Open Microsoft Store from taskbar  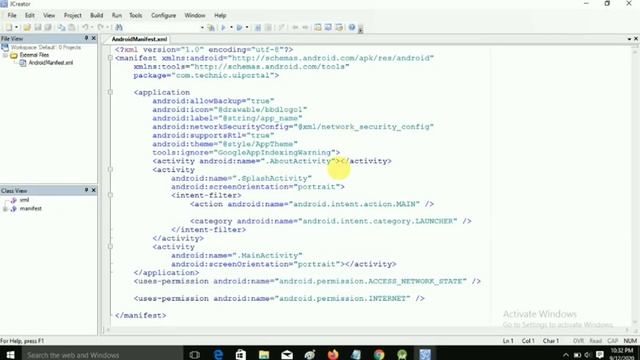coord(241,354)
